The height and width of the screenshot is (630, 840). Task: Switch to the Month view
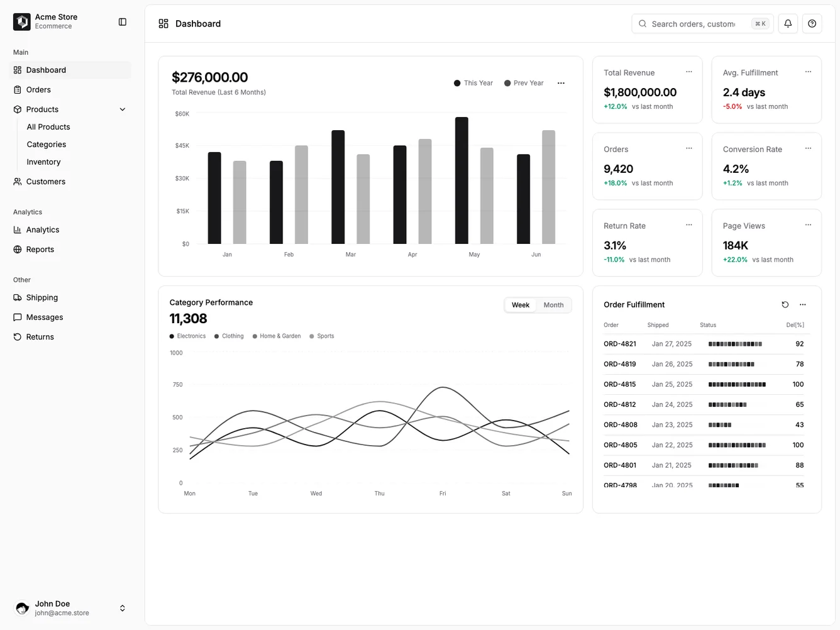coord(553,305)
